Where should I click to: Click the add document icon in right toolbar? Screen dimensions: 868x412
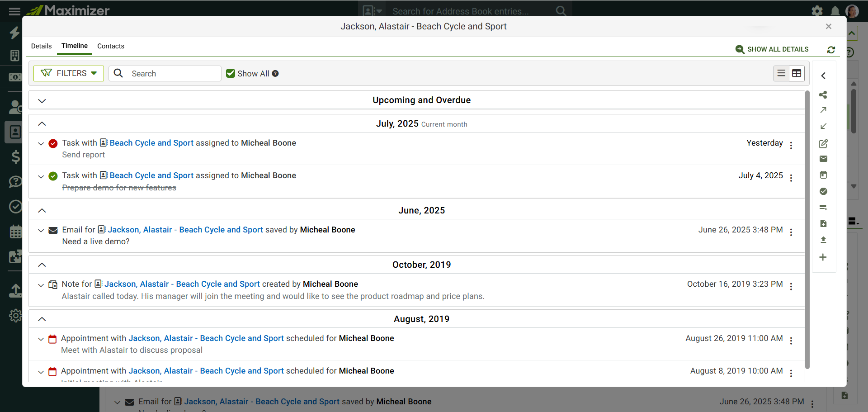click(x=823, y=223)
